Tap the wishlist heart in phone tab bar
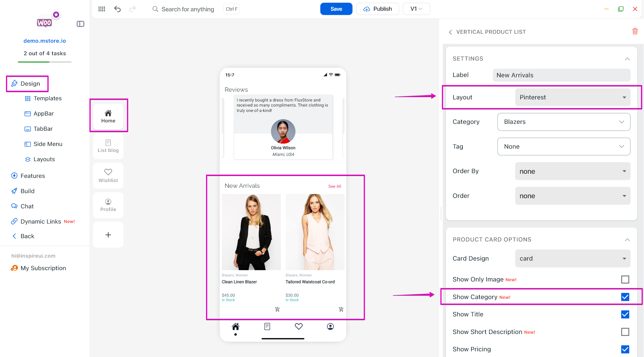Viewport: 644px width, 357px height. [299, 327]
